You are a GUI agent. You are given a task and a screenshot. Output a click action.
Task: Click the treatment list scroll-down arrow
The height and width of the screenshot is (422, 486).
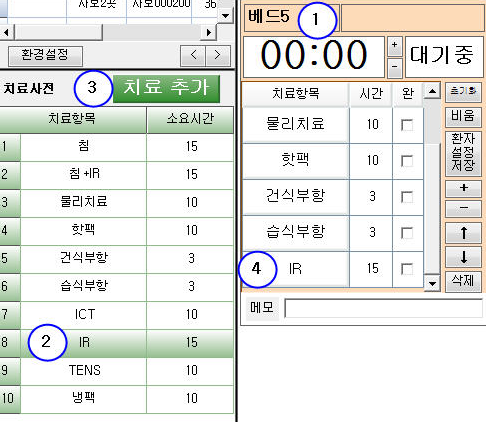click(432, 284)
